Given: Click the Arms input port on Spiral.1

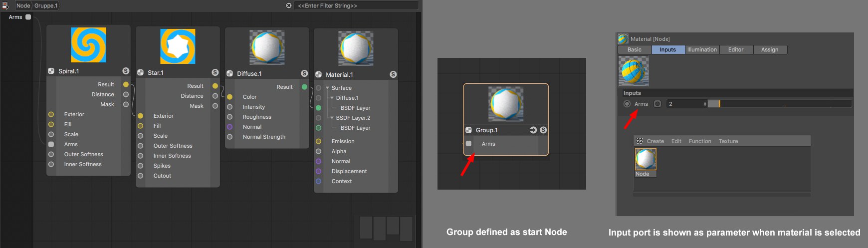Looking at the screenshot, I should (x=51, y=144).
